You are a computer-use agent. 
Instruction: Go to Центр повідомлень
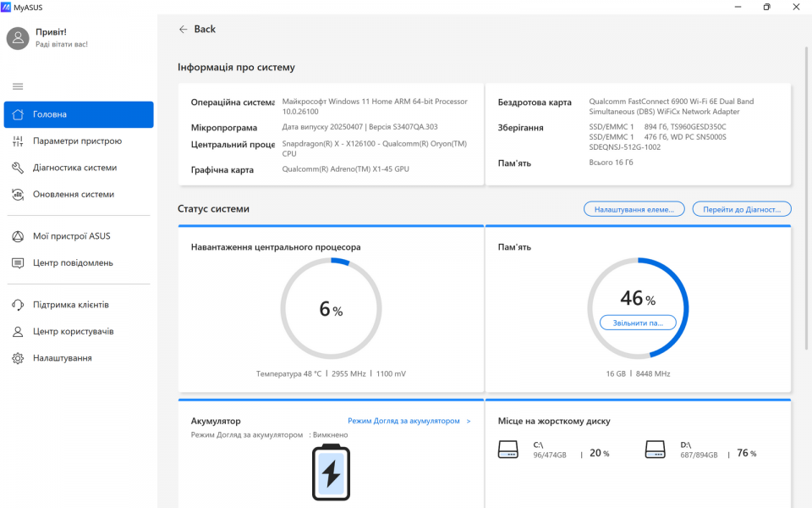73,263
